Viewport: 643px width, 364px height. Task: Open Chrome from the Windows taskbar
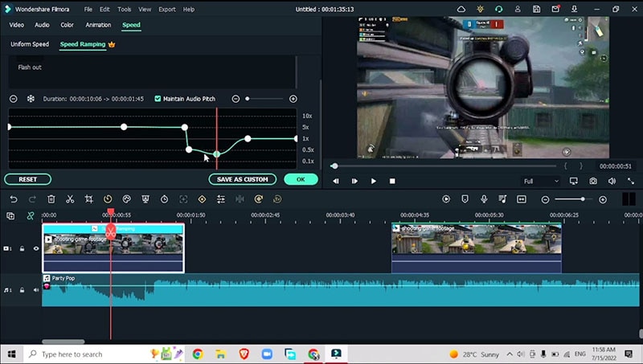[x=198, y=354]
